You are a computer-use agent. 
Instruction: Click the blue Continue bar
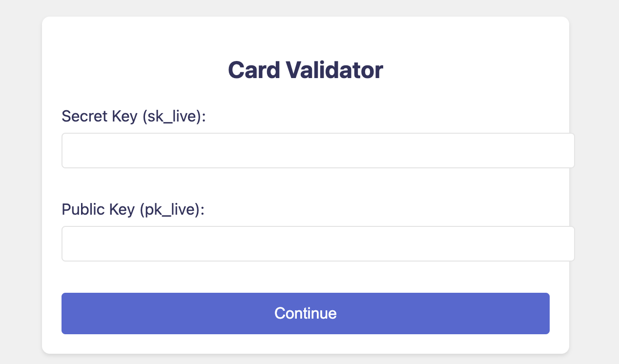[x=306, y=313]
